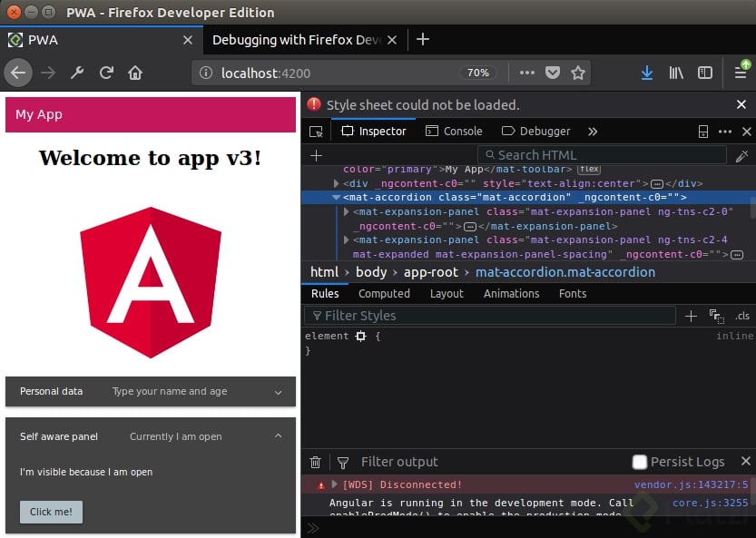
Task: Open the Computed styles tab
Action: [384, 294]
